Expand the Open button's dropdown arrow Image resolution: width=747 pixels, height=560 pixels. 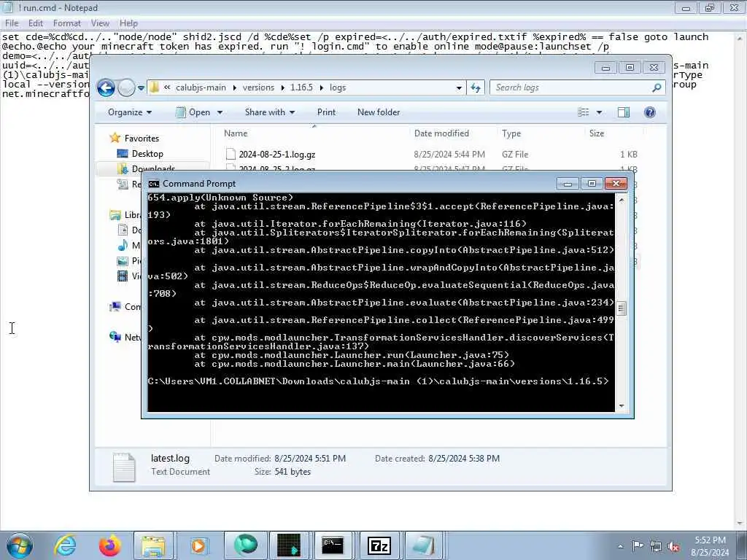pos(220,112)
